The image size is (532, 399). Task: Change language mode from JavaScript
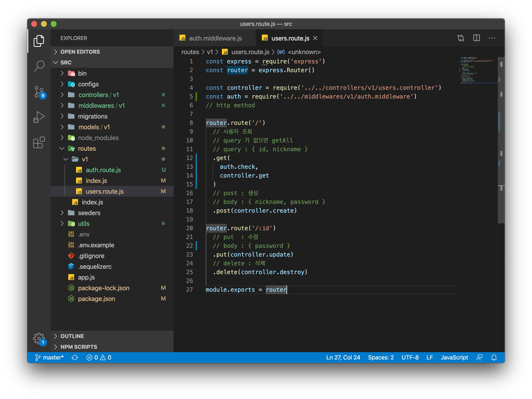(x=454, y=358)
